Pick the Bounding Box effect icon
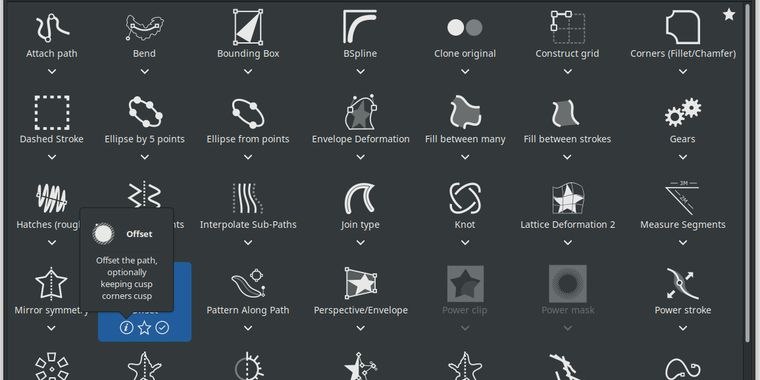The height and width of the screenshot is (380, 760). click(248, 28)
